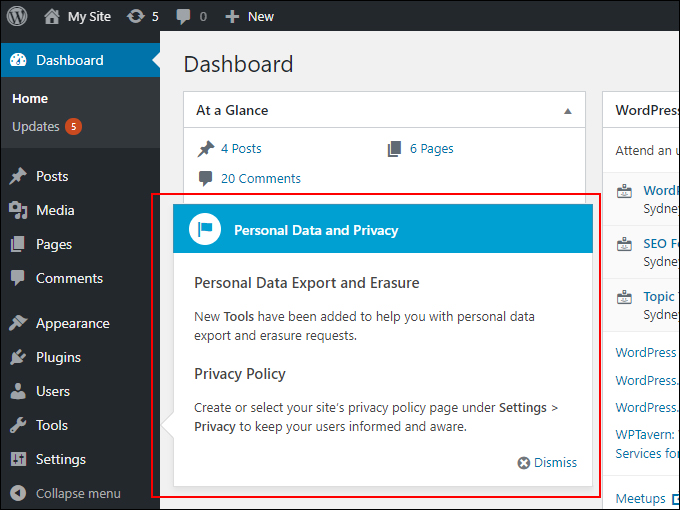The width and height of the screenshot is (680, 510).
Task: Click the calendar icon beside SEO event
Action: (x=624, y=244)
